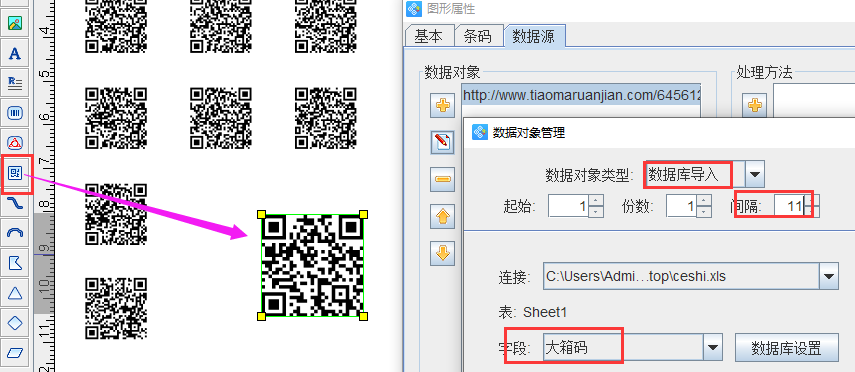Remove the selected data object with minus button

pos(443,179)
